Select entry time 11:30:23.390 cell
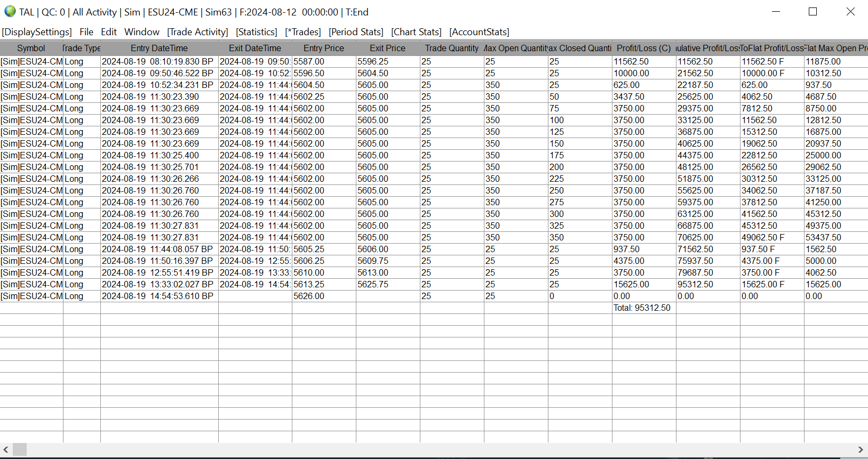The height and width of the screenshot is (459, 868). pos(160,96)
